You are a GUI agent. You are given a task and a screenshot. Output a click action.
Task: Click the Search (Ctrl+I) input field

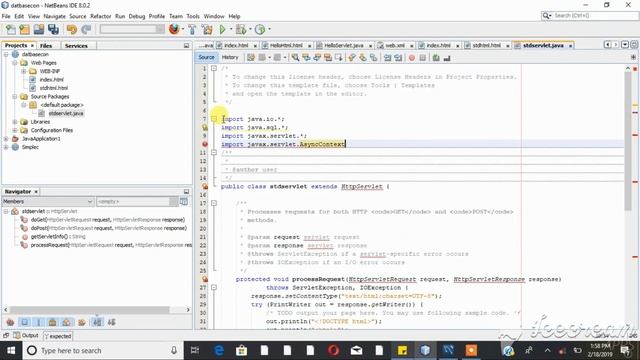click(x=590, y=16)
